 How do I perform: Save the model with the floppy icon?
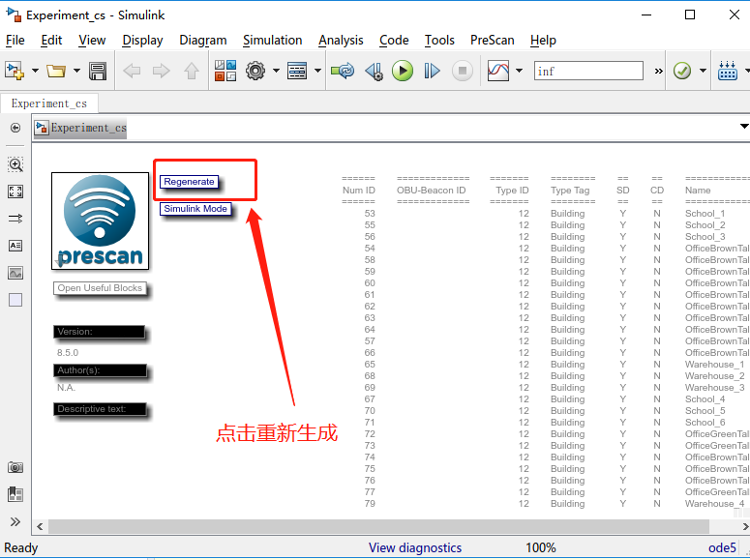click(98, 71)
